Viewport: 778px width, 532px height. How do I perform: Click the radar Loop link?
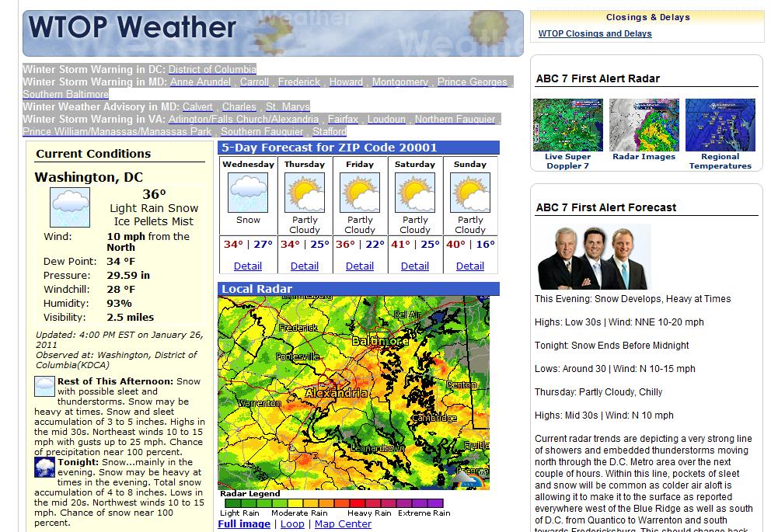click(x=292, y=524)
